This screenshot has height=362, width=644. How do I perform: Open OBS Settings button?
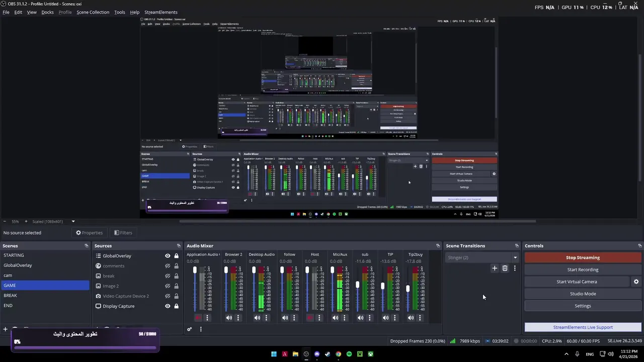pos(583,306)
